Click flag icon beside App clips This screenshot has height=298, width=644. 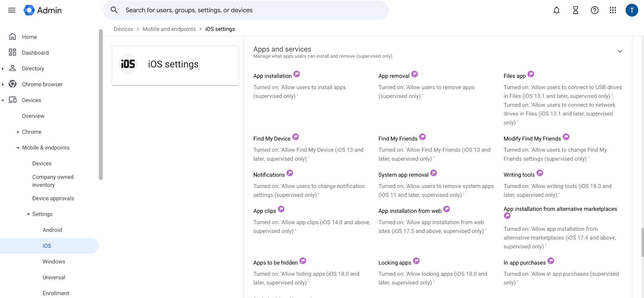tap(281, 209)
